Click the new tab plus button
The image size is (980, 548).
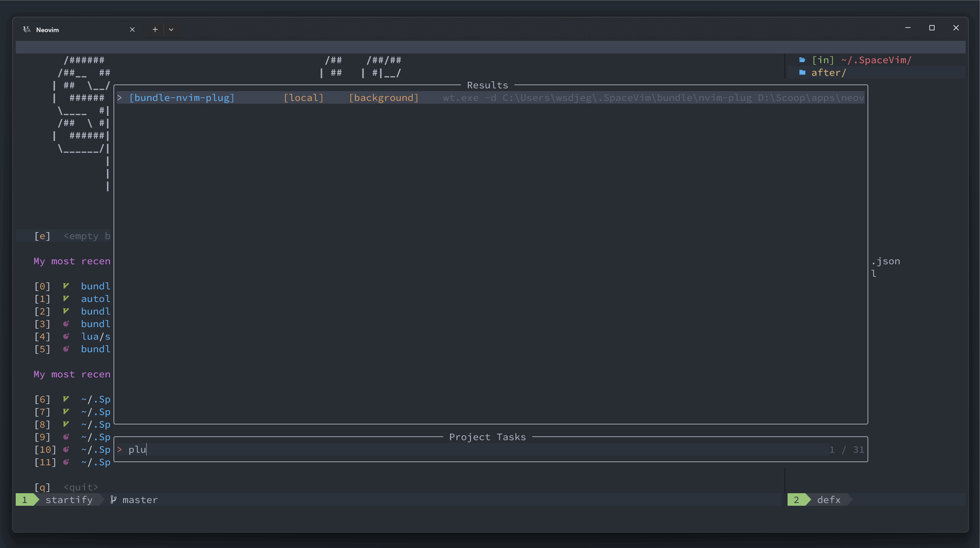click(154, 28)
